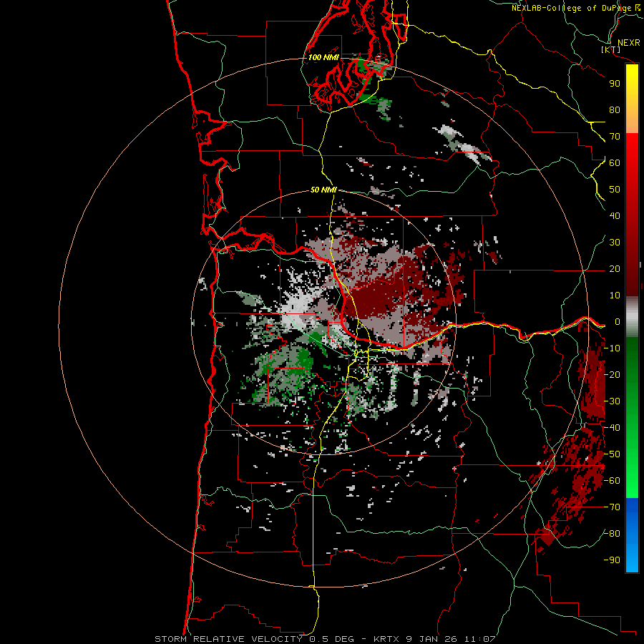Click the positive 40 knot scale label

615,215
